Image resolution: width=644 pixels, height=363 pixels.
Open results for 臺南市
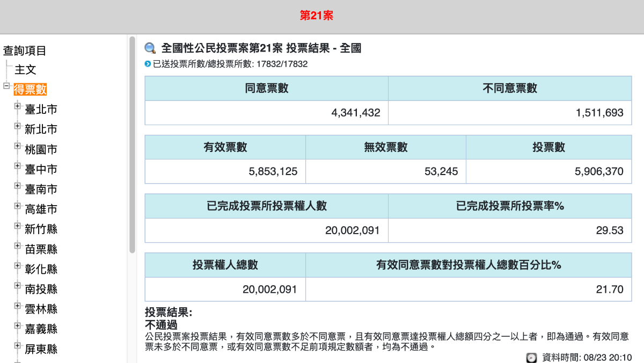coord(41,189)
